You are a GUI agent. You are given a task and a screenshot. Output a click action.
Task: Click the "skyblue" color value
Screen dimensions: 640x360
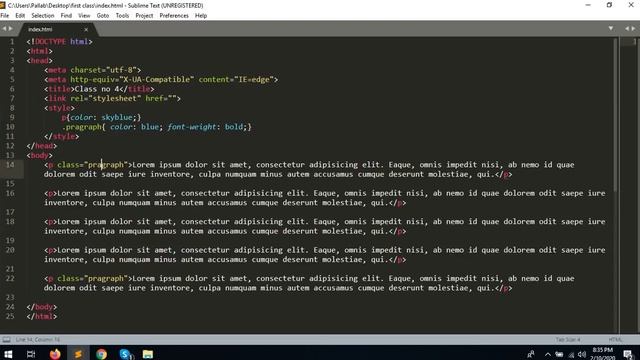point(117,117)
